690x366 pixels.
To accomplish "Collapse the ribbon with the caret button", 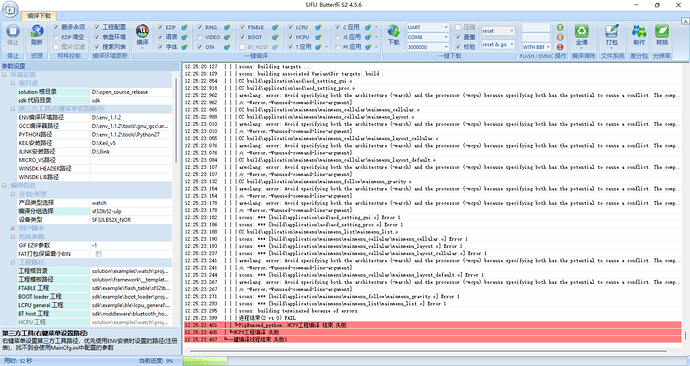I will pos(685,20).
